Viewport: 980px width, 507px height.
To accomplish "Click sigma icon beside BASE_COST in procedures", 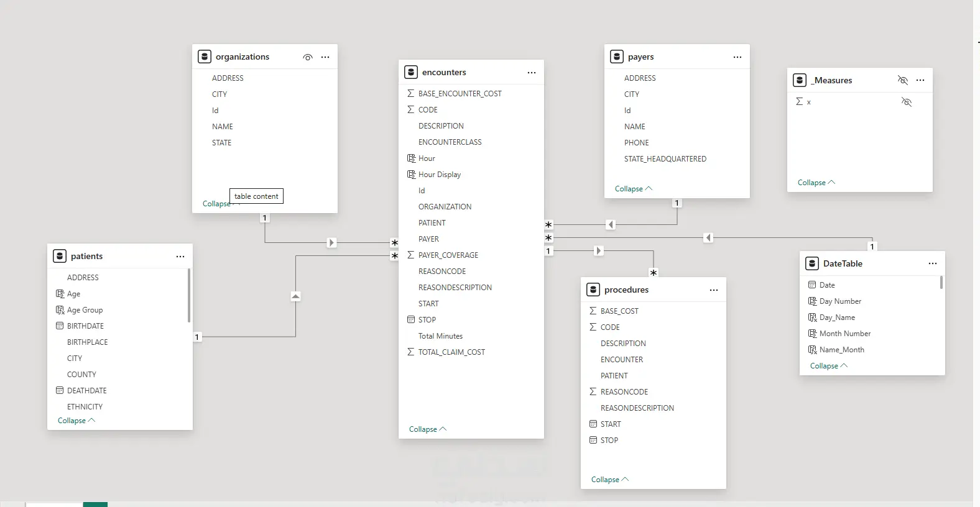I will (x=593, y=311).
